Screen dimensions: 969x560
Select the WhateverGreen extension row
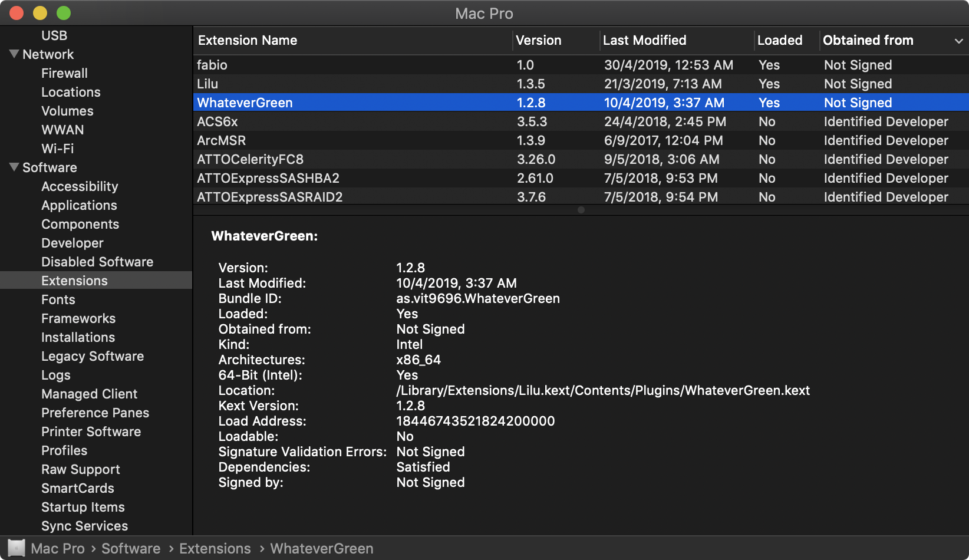[x=581, y=103]
